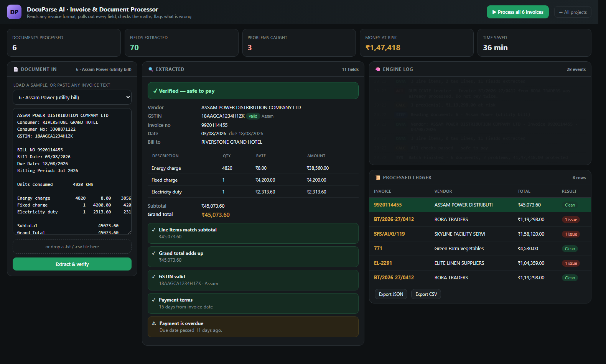606x364 pixels.
Task: Click the GSTIN valid badge
Action: click(253, 116)
